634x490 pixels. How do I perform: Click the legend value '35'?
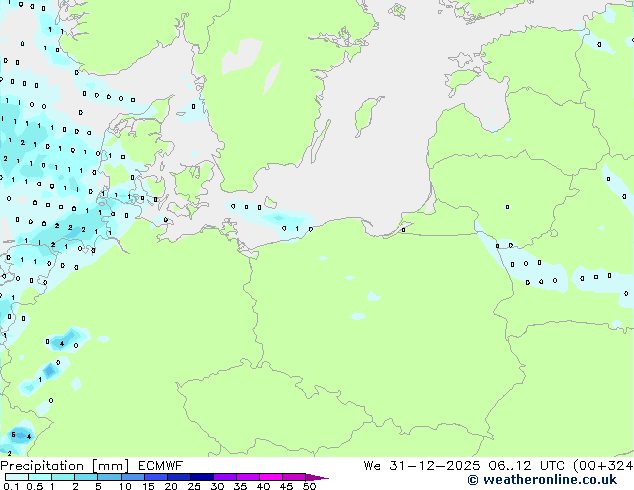240,486
